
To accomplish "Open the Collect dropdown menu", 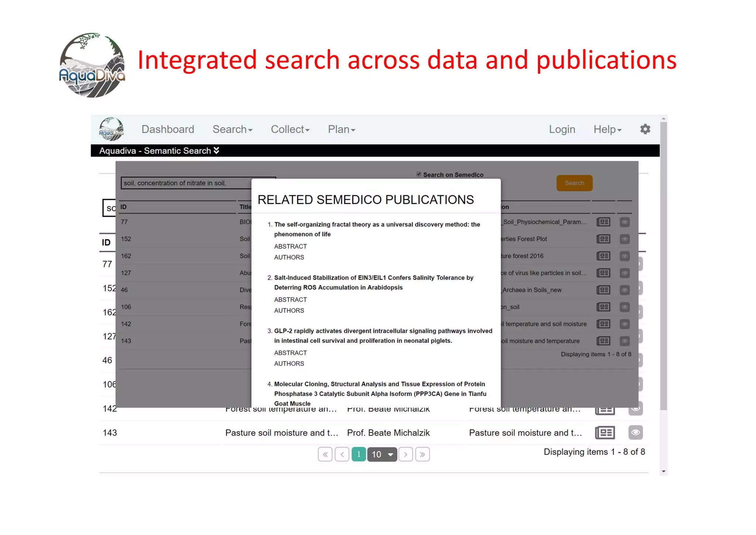I will tap(290, 129).
